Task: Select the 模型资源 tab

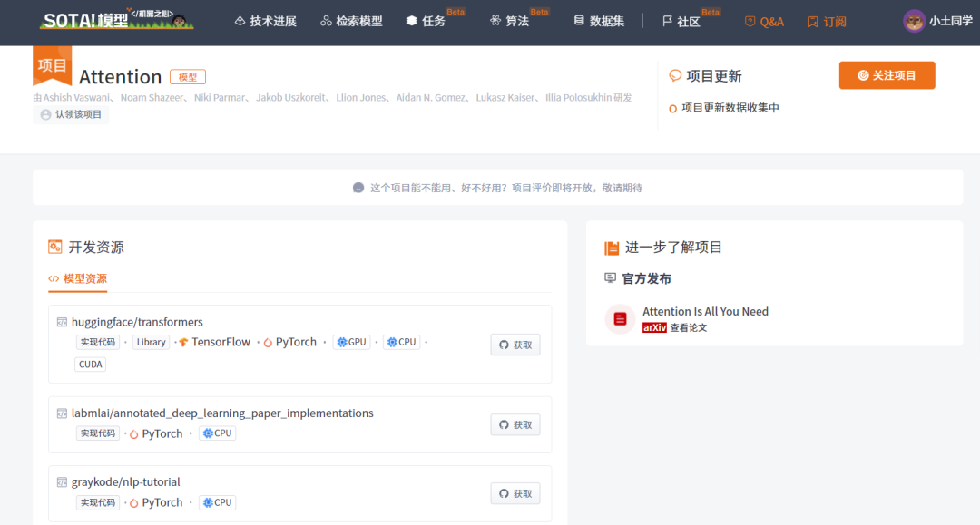Action: [x=78, y=279]
